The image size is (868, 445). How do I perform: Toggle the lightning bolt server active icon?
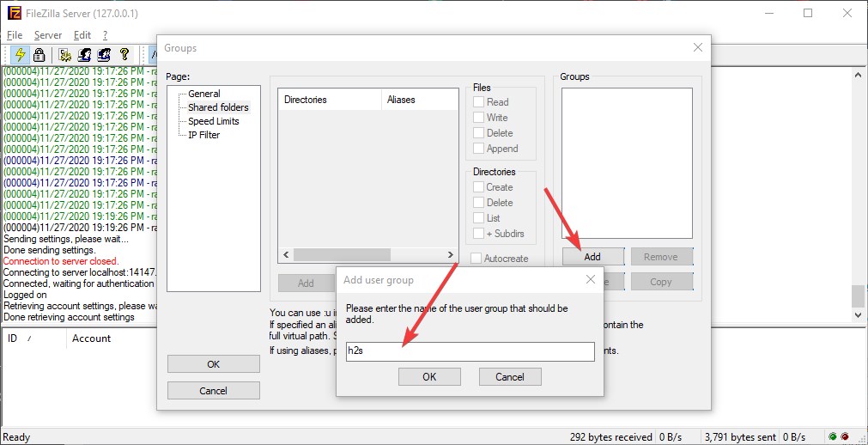(21, 54)
